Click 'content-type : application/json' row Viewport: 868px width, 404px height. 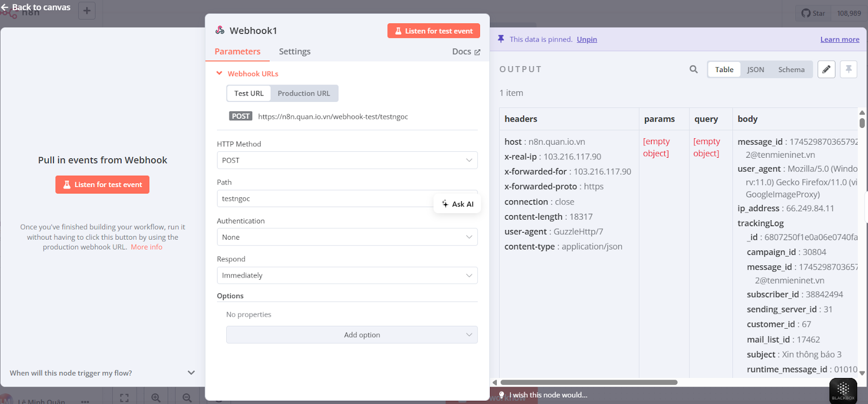point(563,247)
